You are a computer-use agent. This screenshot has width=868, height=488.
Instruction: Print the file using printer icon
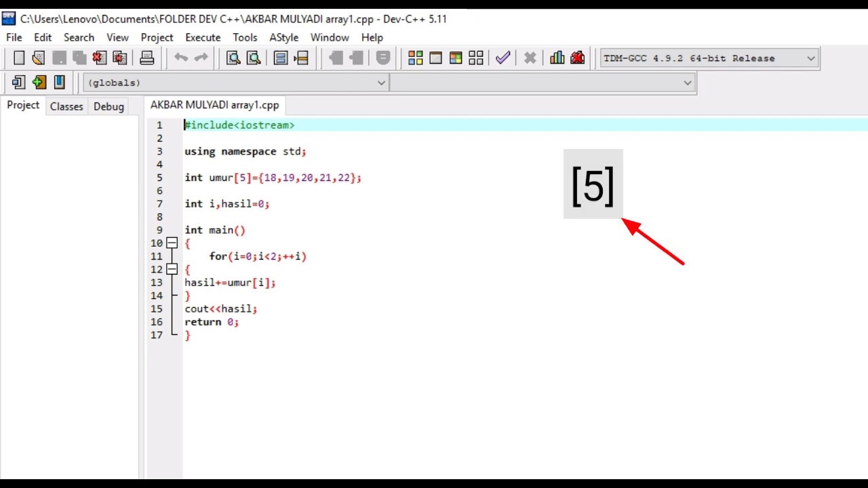[146, 58]
